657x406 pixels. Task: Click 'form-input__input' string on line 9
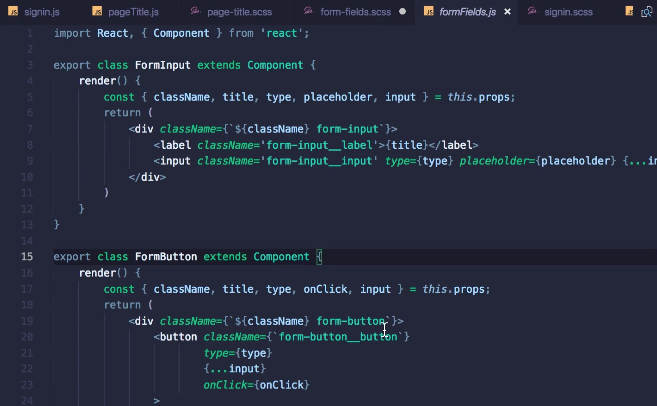(319, 161)
